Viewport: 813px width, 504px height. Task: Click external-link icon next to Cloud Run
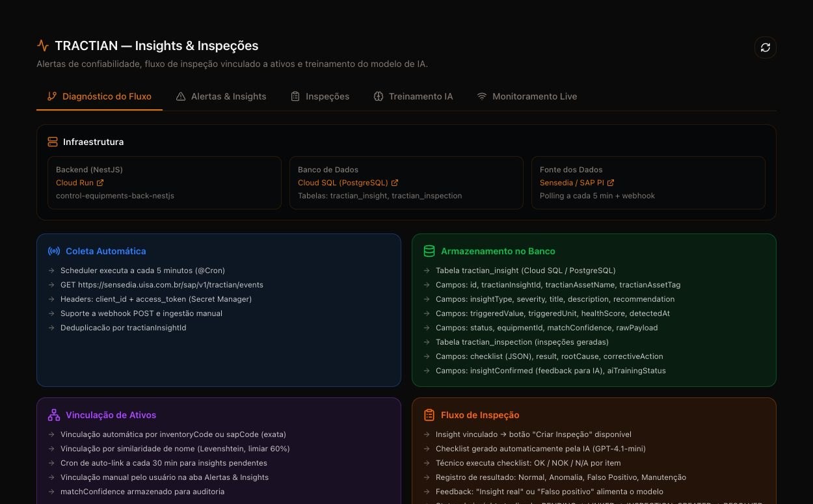tap(100, 183)
